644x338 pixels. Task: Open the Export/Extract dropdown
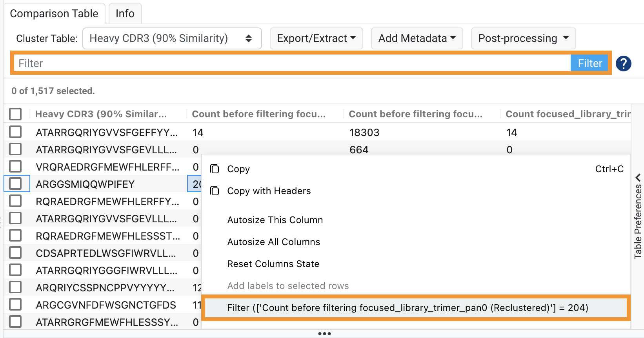coord(316,38)
